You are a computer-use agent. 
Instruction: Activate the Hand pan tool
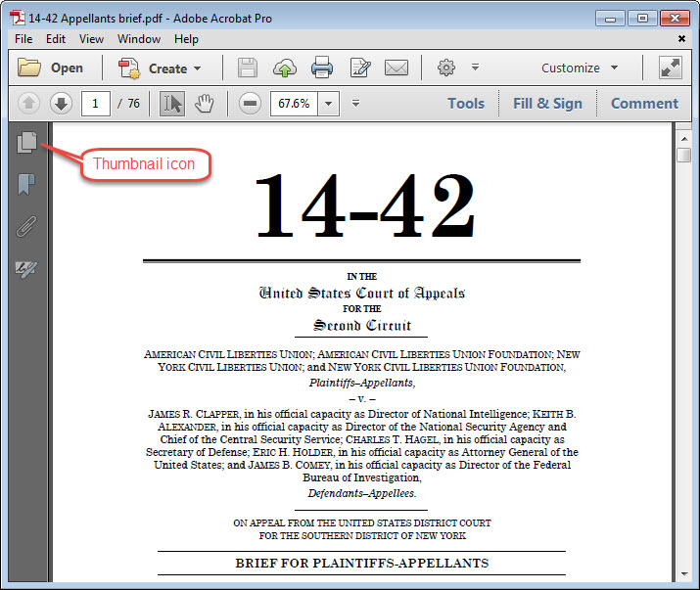204,104
